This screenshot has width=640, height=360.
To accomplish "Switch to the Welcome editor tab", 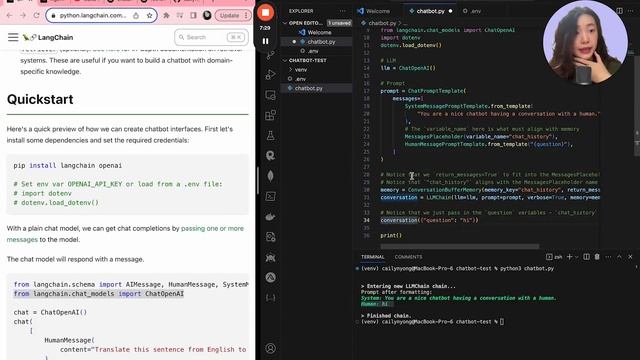I will [378, 11].
